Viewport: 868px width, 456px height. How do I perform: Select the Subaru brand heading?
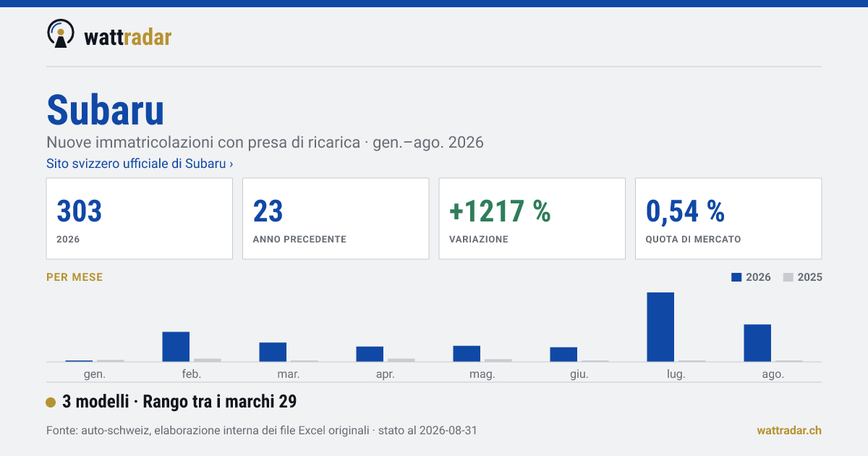click(x=106, y=110)
